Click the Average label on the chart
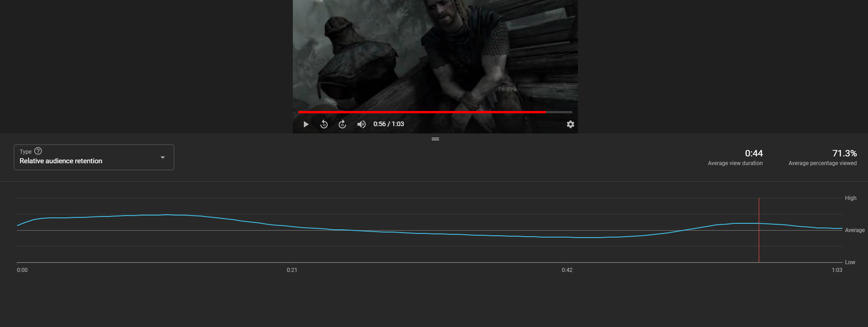 click(855, 230)
